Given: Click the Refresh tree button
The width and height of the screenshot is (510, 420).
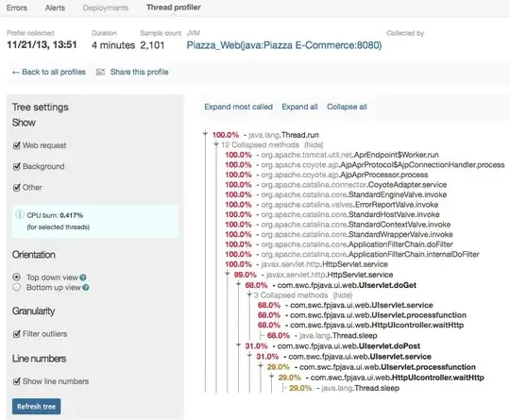Looking at the screenshot, I should 37,407.
